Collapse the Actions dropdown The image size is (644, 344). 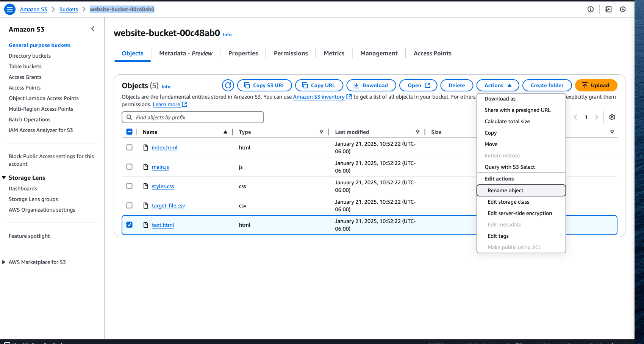coord(498,85)
